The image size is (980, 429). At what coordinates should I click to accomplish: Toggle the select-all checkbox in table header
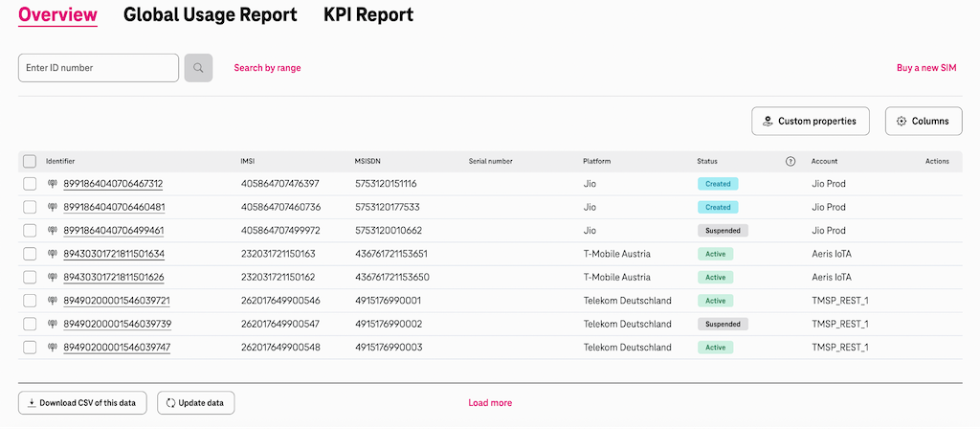[x=30, y=162]
